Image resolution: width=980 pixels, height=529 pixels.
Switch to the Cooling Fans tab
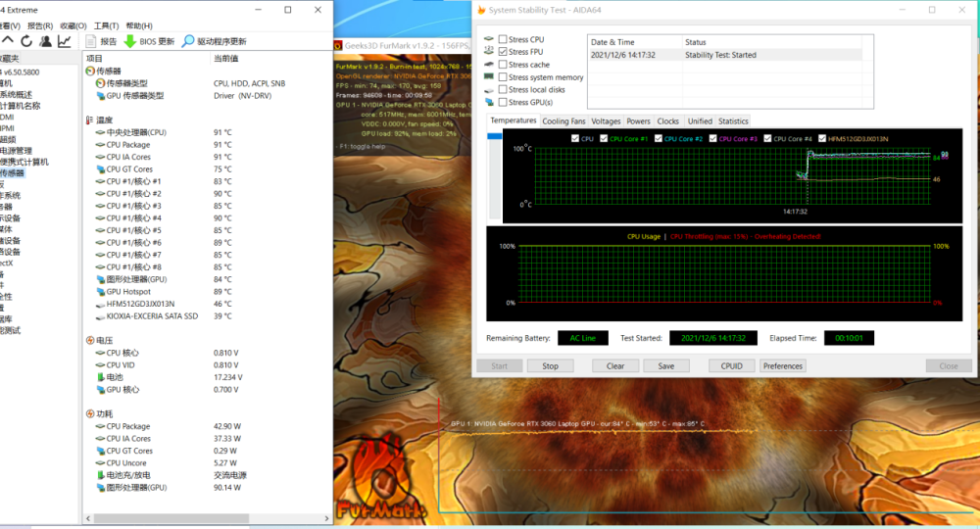click(x=563, y=121)
